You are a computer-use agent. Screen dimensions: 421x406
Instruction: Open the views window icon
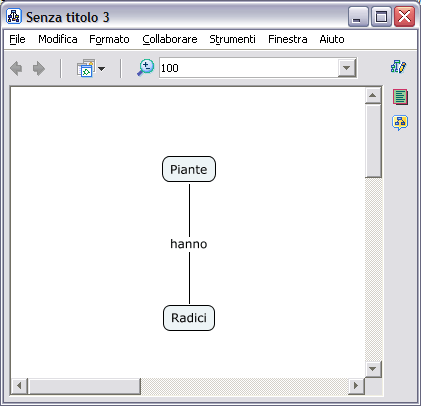click(x=86, y=68)
